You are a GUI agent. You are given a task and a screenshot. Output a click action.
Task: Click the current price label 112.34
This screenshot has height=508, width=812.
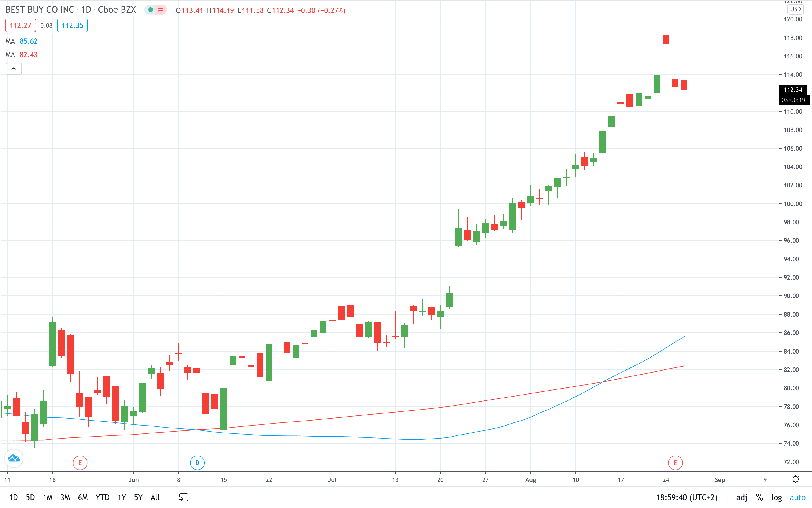pyautogui.click(x=793, y=90)
